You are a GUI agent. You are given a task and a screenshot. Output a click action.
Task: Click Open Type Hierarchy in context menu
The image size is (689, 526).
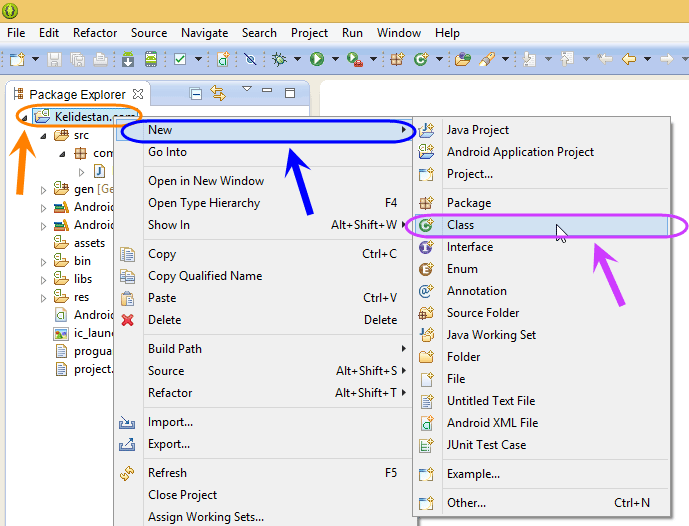coord(263,203)
